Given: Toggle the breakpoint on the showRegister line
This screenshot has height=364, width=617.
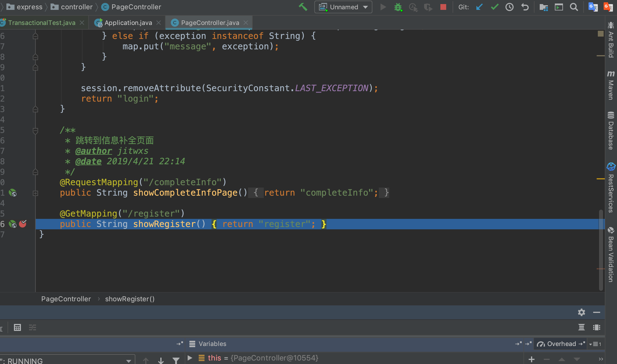Looking at the screenshot, I should coord(23,224).
